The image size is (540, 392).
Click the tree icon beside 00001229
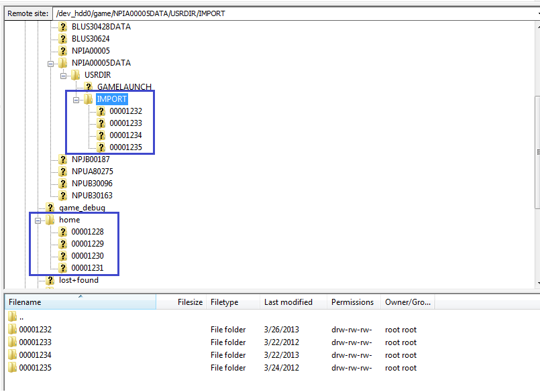62,244
